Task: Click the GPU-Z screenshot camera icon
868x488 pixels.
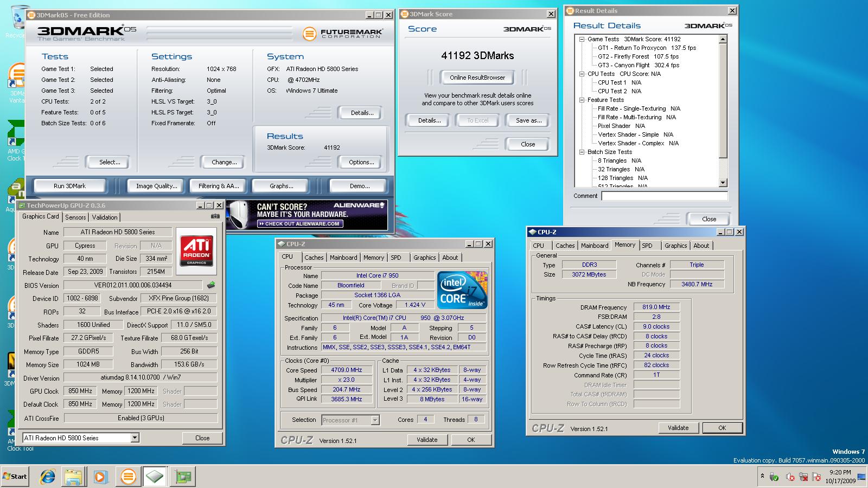Action: tap(215, 216)
